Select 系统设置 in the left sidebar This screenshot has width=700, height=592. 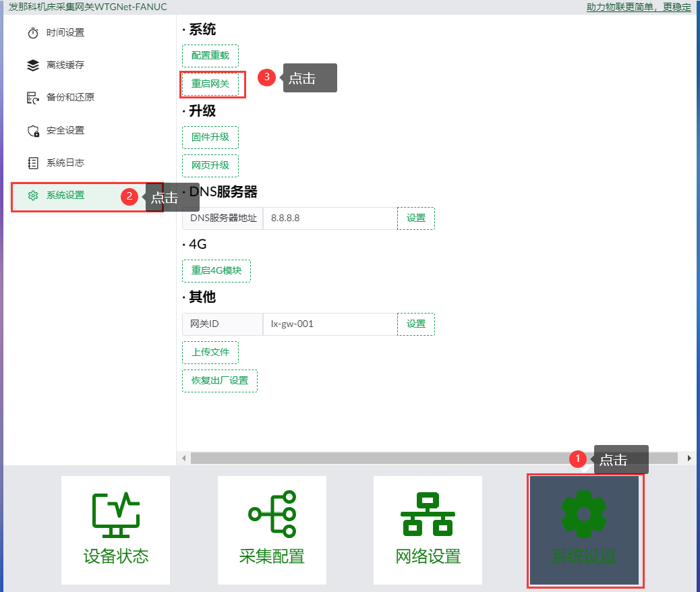[88, 196]
